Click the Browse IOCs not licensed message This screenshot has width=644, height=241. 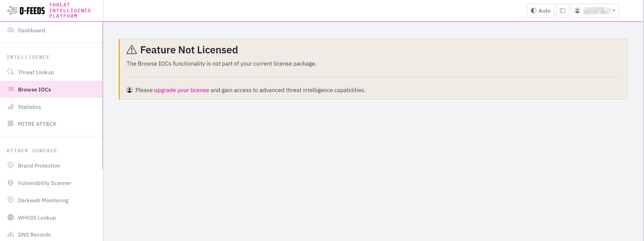[221, 64]
